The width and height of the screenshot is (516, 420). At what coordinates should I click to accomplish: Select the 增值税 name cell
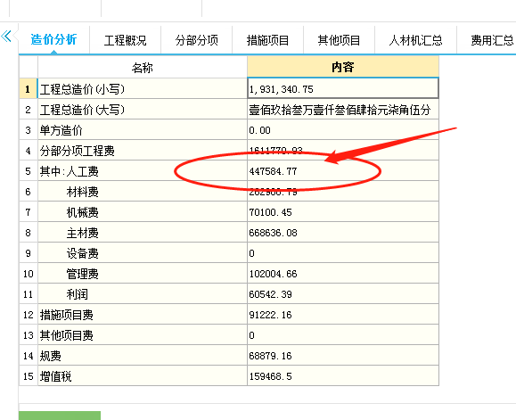pyautogui.click(x=143, y=376)
